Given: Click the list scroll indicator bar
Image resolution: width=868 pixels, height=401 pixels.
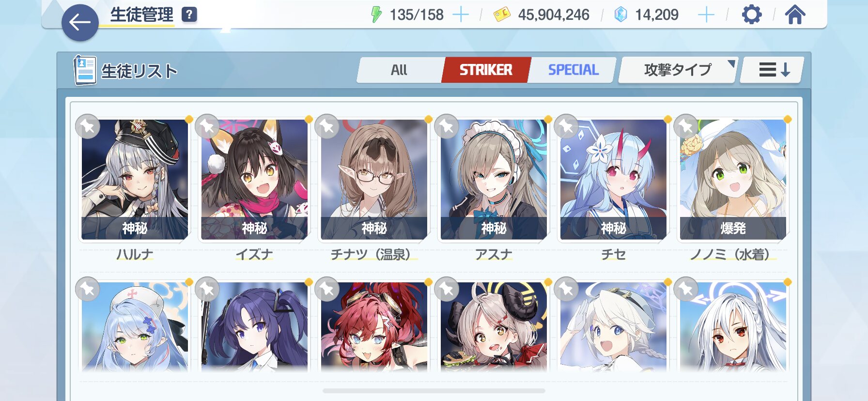Looking at the screenshot, I should 434,391.
